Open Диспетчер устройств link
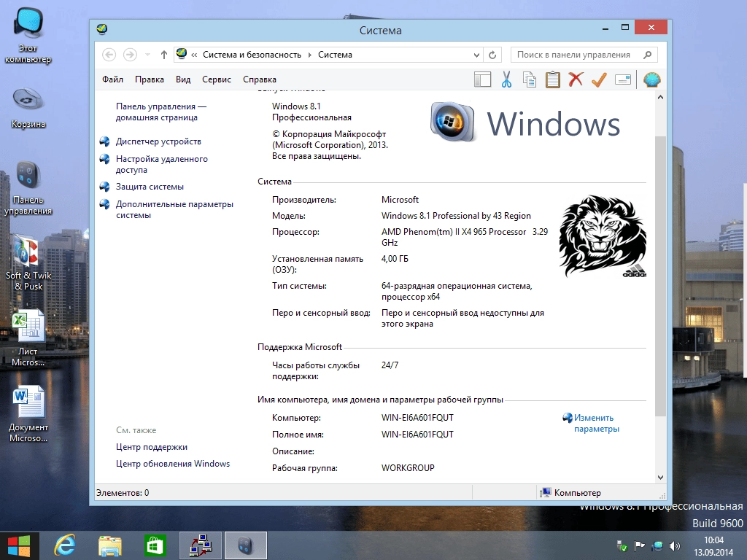 tap(158, 141)
